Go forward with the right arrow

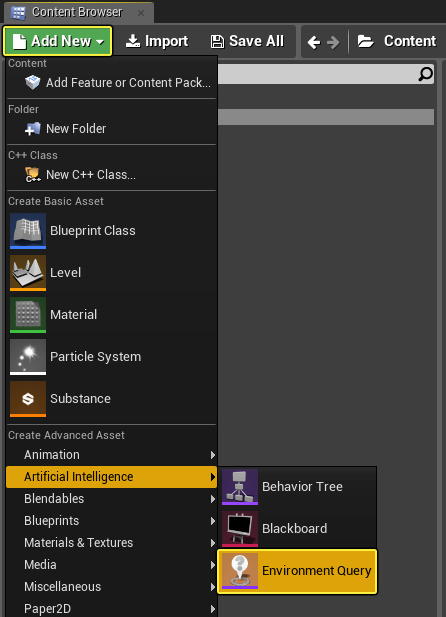pyautogui.click(x=333, y=42)
